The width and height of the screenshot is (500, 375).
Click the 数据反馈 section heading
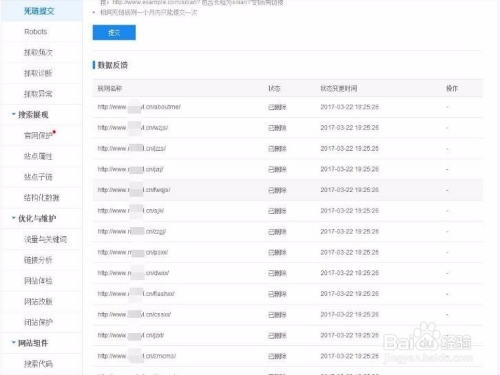coord(112,65)
